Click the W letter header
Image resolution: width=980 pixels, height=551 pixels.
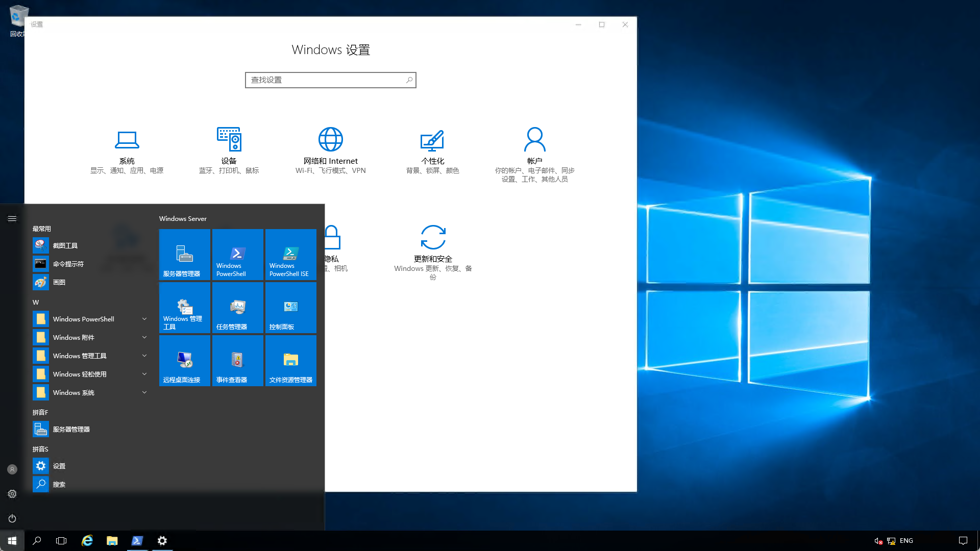(36, 302)
